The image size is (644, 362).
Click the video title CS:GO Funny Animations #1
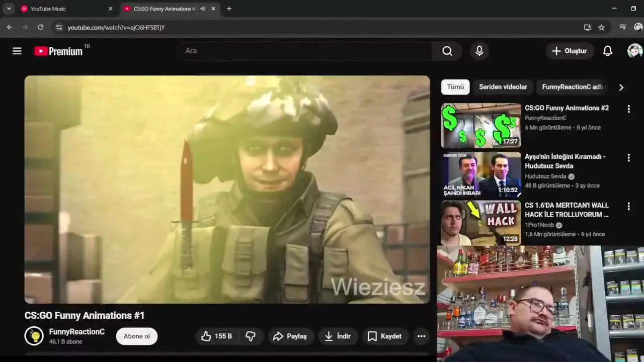[85, 316]
